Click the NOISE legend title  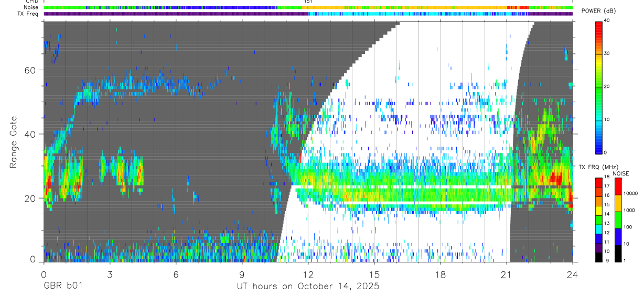coord(622,173)
